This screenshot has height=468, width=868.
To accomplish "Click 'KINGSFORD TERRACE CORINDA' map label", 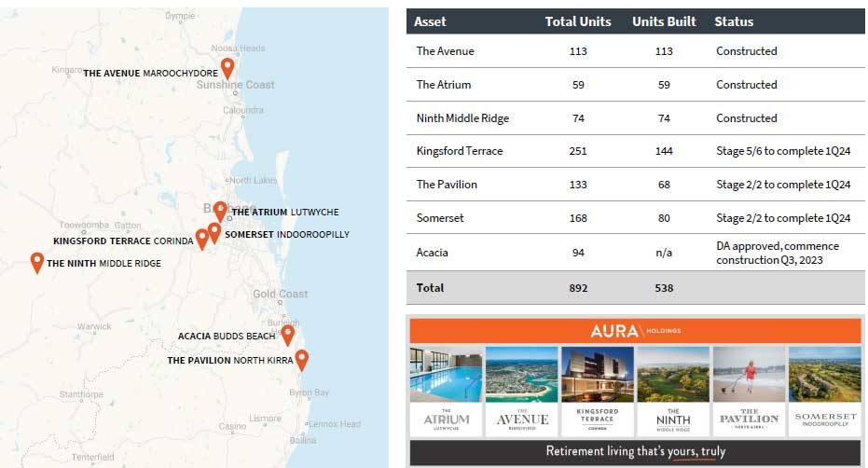I will [x=123, y=241].
